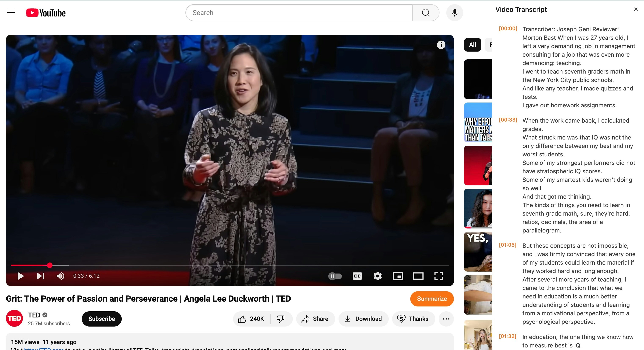Toggle closed captions CC

pos(357,276)
